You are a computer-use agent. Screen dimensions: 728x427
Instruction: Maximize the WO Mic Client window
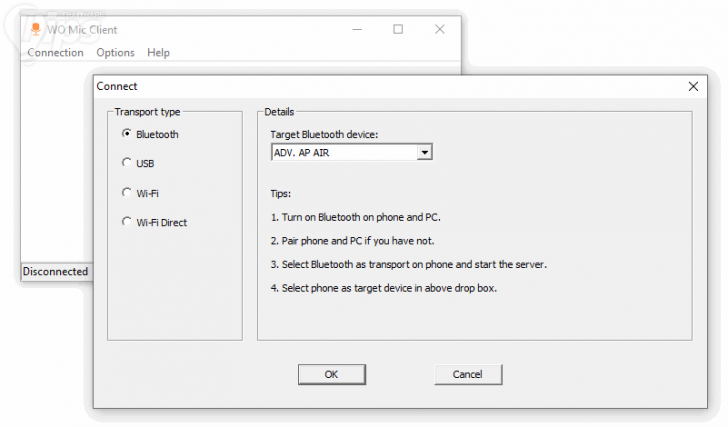coord(398,29)
